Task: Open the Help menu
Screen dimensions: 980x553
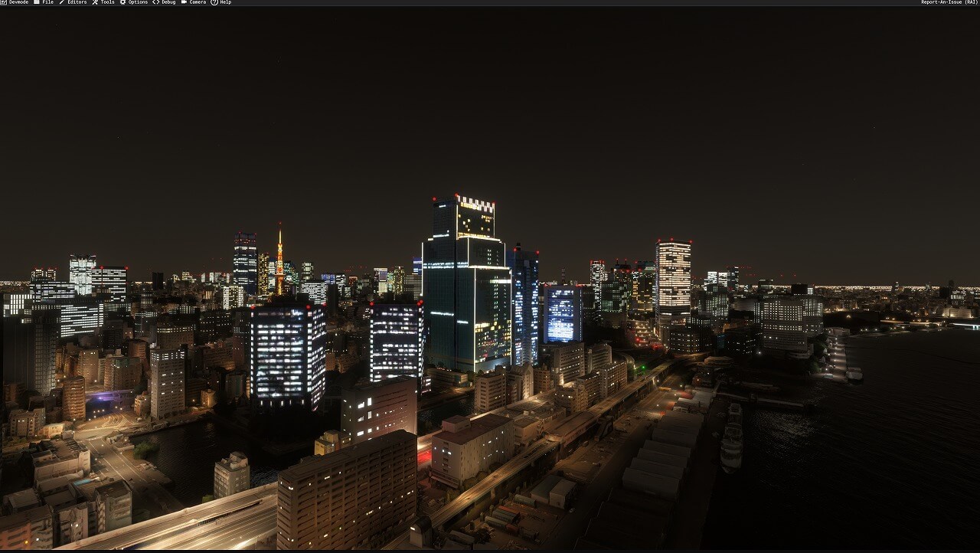Action: 220,2
